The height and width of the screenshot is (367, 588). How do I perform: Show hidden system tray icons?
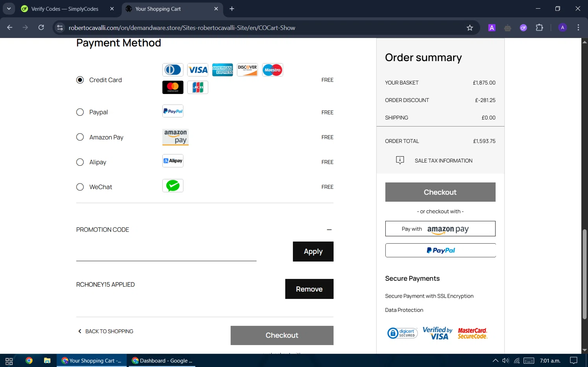[495, 361]
